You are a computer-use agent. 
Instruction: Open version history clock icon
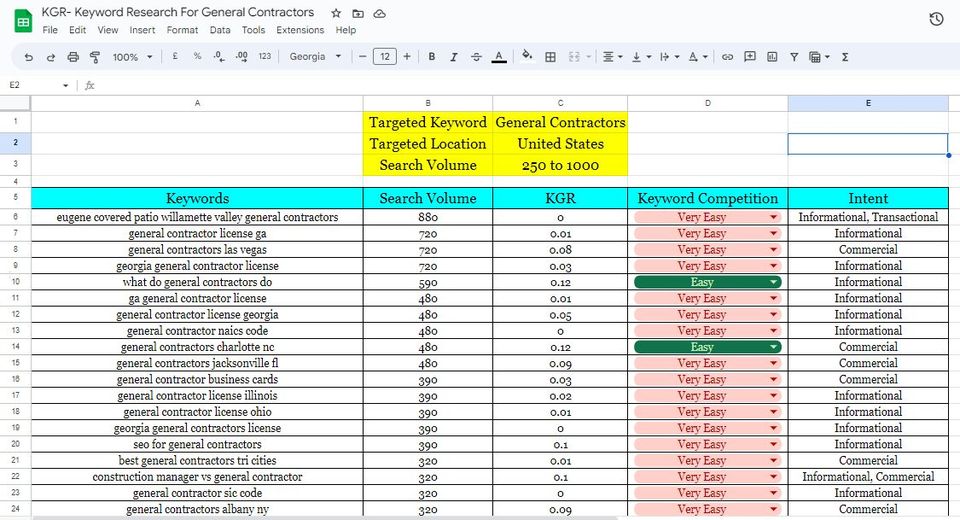(936, 19)
